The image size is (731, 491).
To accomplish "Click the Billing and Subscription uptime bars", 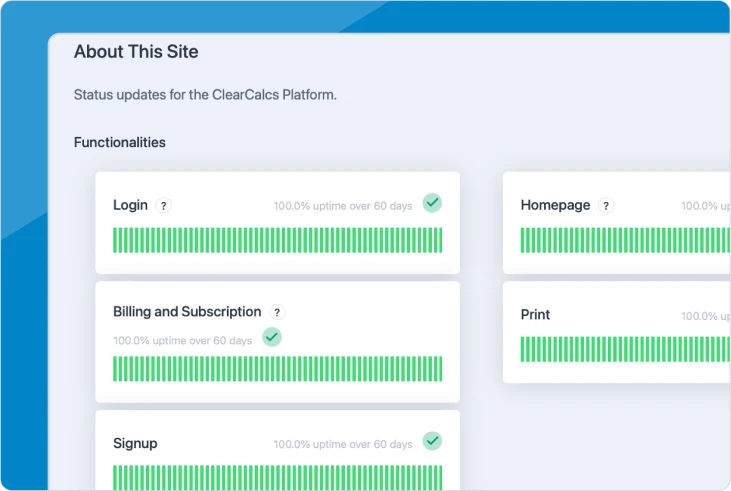I will pyautogui.click(x=277, y=369).
